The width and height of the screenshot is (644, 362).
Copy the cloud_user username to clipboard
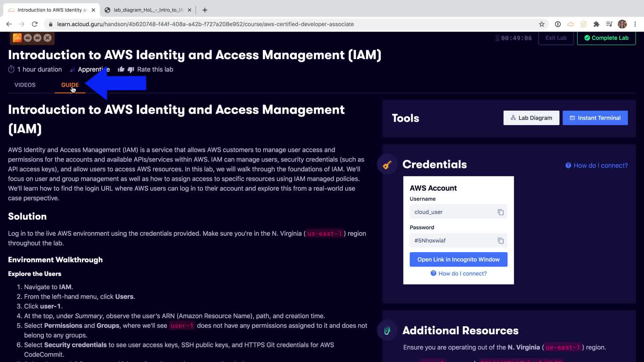[500, 212]
